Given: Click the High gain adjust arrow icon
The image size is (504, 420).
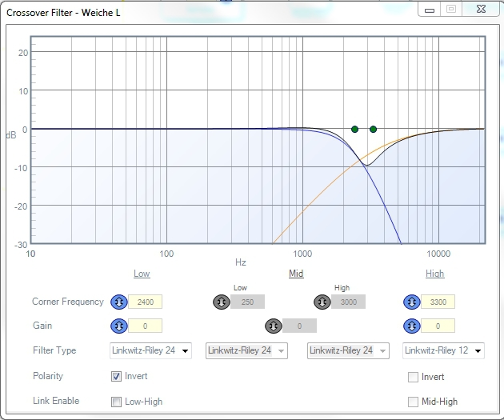Looking at the screenshot, I should [x=412, y=326].
